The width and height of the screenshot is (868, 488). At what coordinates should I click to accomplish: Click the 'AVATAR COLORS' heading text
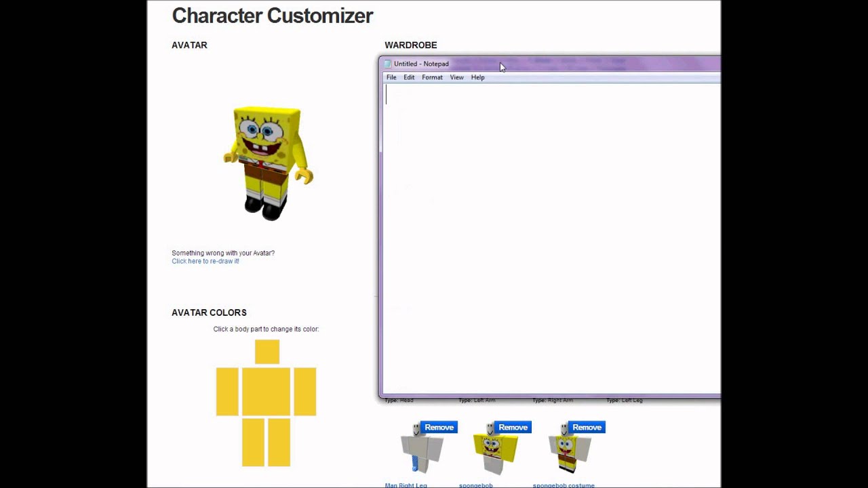[x=209, y=312]
